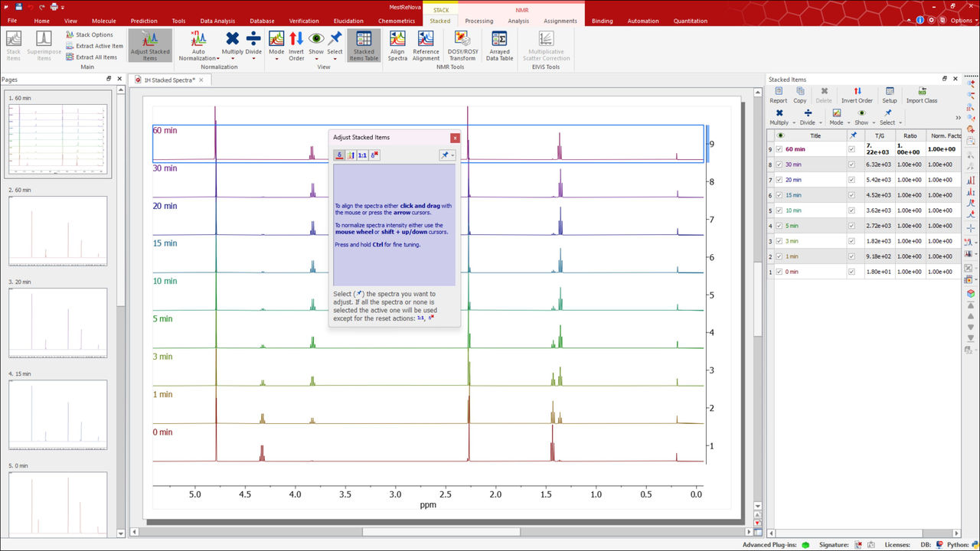The image size is (980, 551).
Task: Click Invert Order in the ribbon View group
Action: pos(296,45)
